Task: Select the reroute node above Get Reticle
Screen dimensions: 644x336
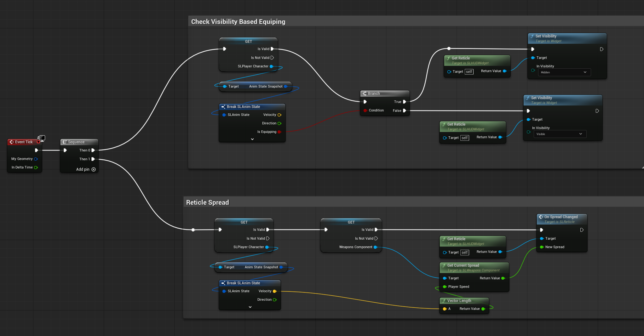Action: pyautogui.click(x=449, y=48)
